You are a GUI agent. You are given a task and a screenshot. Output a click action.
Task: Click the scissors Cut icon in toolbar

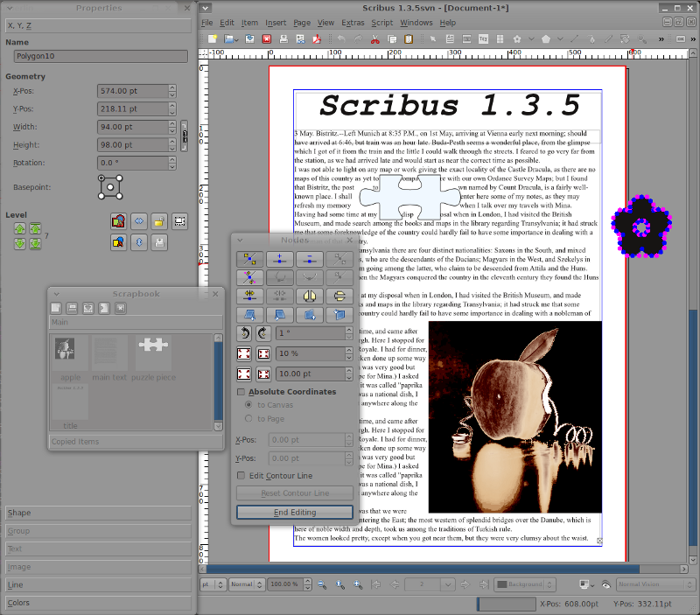tap(374, 39)
